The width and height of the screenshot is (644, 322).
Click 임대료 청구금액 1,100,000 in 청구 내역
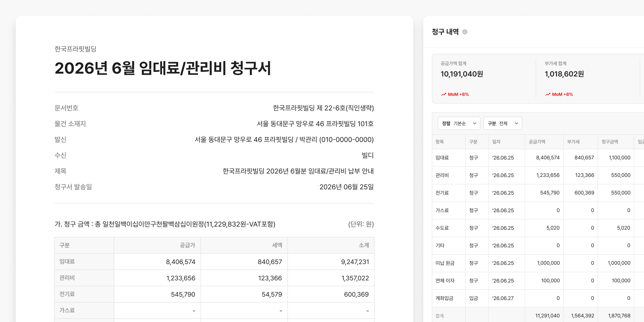pyautogui.click(x=619, y=158)
